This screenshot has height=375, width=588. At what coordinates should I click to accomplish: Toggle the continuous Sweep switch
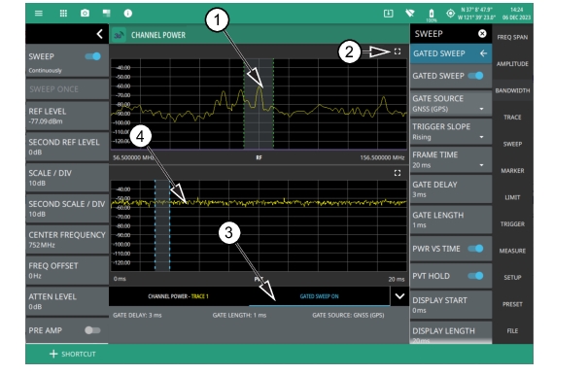92,56
